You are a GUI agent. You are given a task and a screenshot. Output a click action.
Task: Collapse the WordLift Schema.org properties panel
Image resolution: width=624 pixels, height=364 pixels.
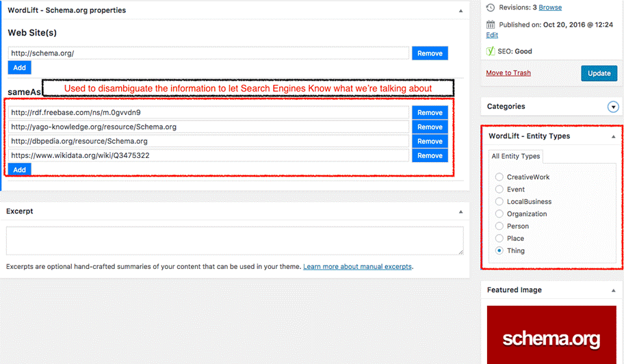click(x=460, y=11)
